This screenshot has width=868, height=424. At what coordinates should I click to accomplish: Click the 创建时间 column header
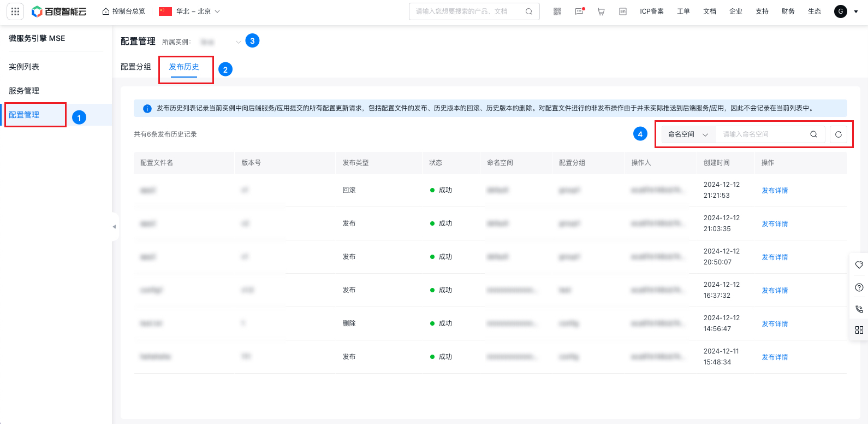tap(716, 163)
